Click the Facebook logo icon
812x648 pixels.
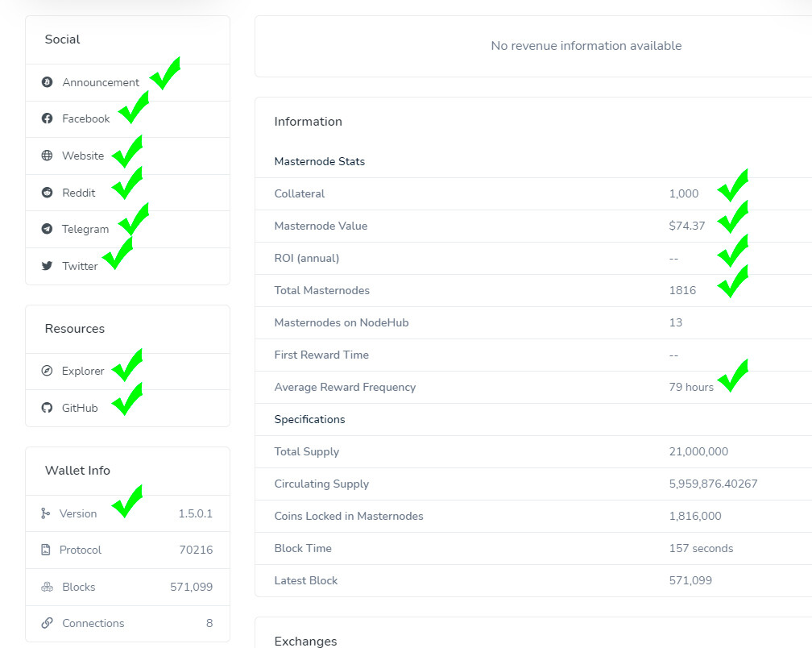47,118
